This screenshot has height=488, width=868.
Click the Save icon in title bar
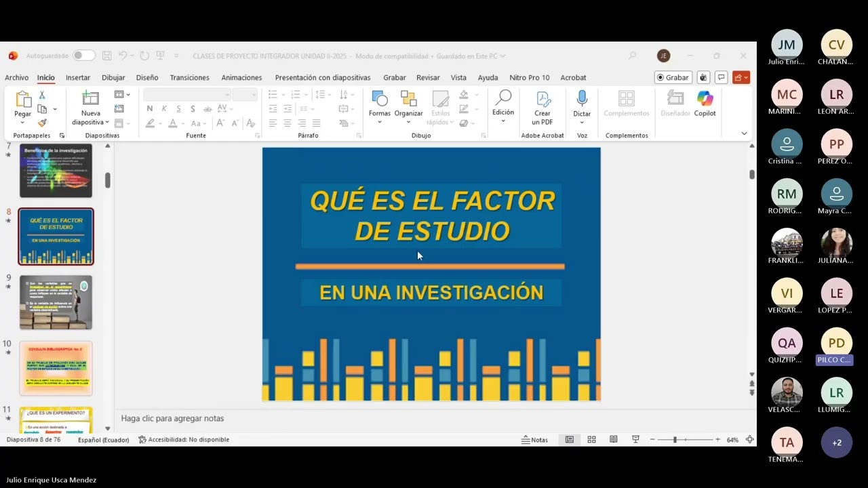click(x=107, y=56)
